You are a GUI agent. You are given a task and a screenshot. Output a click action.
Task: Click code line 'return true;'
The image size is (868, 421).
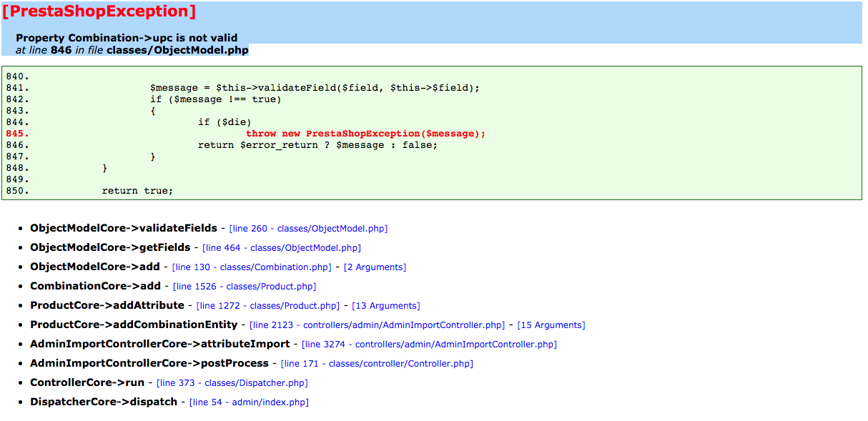tap(138, 191)
